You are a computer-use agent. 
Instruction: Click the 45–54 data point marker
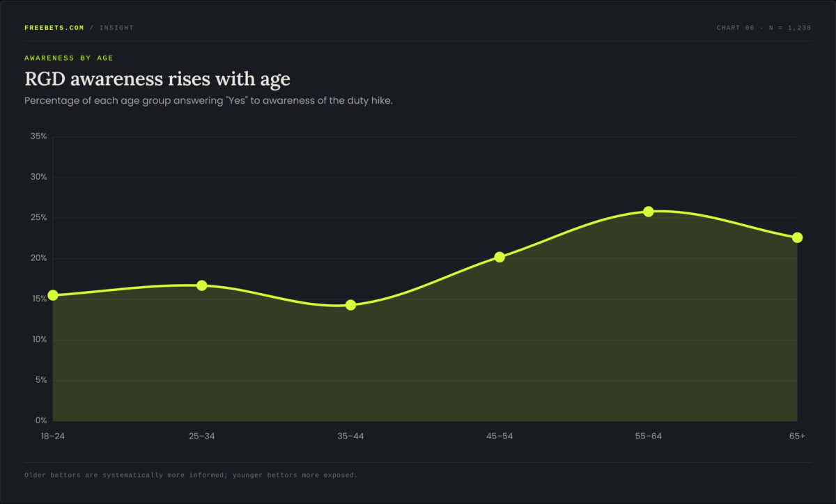pyautogui.click(x=500, y=257)
